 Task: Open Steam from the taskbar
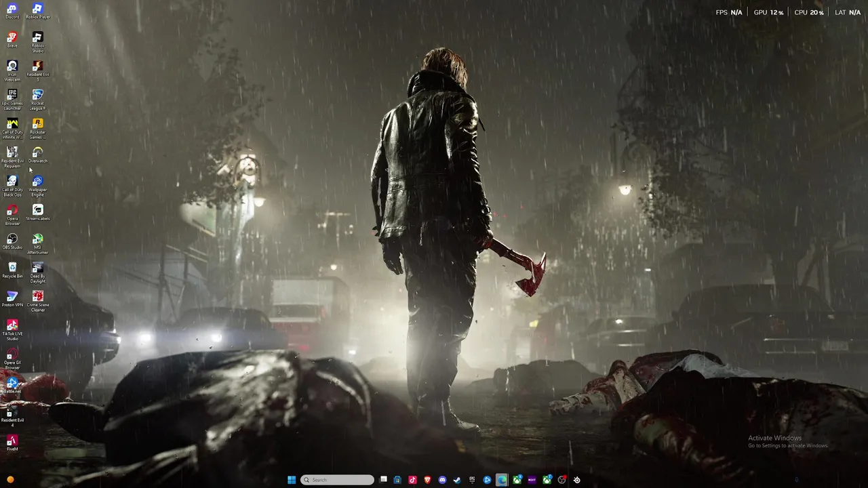click(457, 480)
